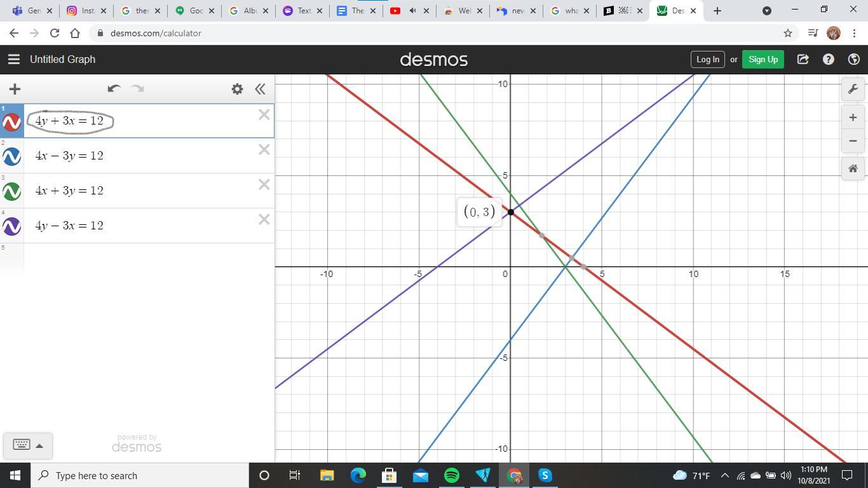The height and width of the screenshot is (488, 868).
Task: Click the Log In button
Action: point(708,59)
